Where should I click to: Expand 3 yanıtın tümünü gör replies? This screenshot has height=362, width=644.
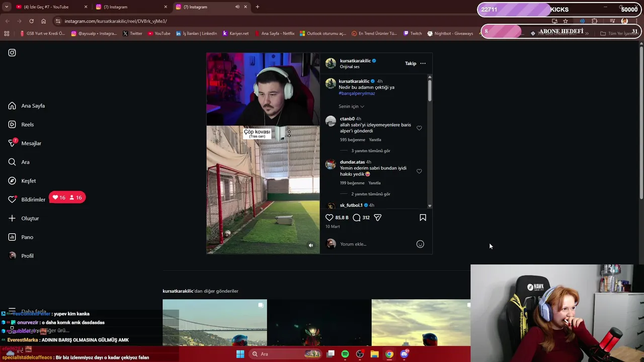pyautogui.click(x=371, y=151)
